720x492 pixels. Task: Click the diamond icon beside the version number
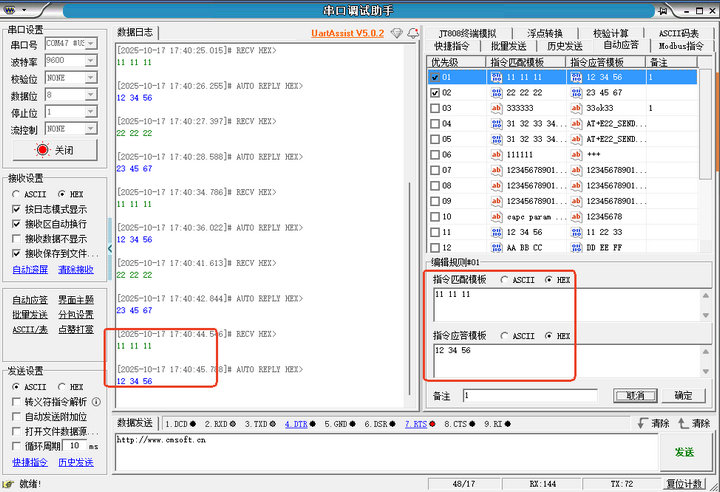point(397,33)
